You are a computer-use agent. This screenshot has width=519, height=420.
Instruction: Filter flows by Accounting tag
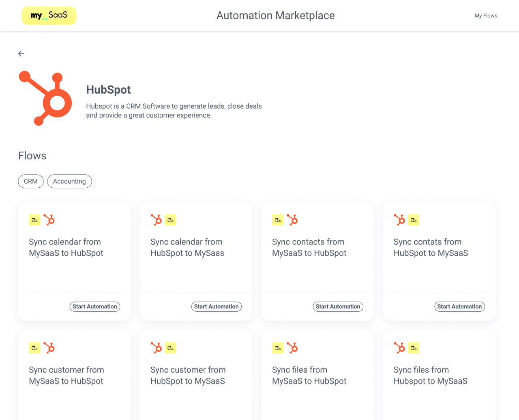coord(69,181)
